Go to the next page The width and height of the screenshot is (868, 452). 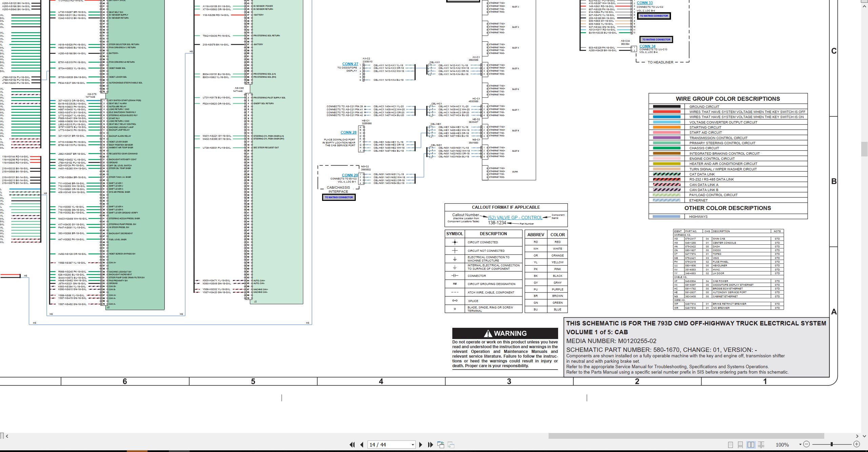tap(421, 445)
